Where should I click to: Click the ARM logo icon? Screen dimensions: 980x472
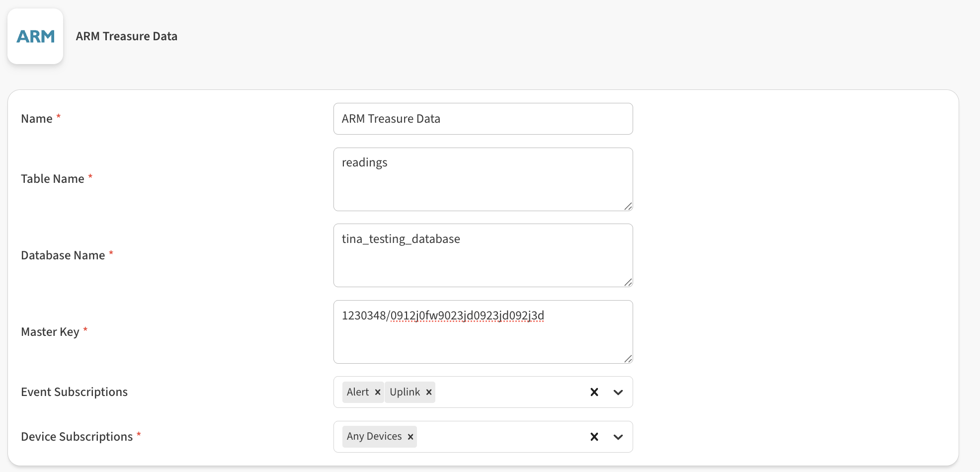(x=35, y=36)
